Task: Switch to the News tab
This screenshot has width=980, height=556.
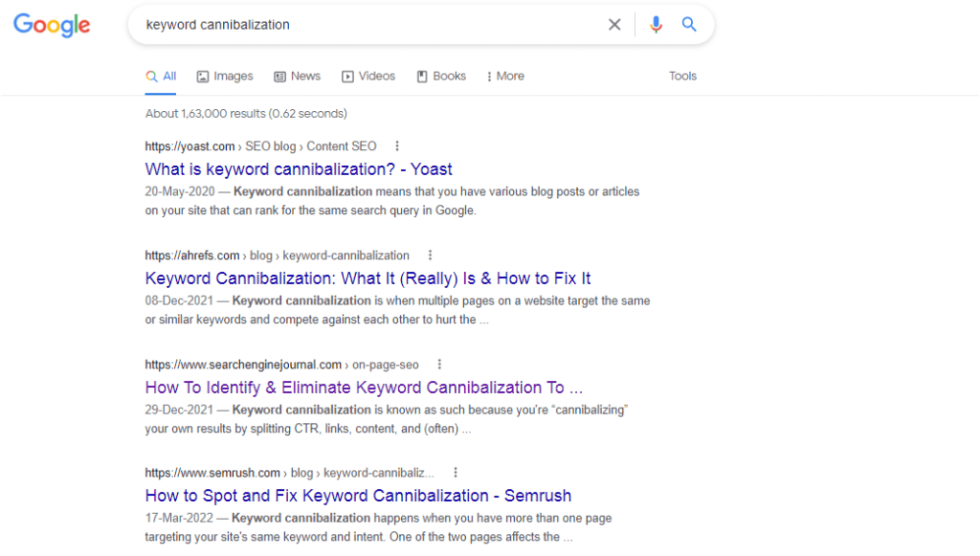Action: (x=298, y=77)
